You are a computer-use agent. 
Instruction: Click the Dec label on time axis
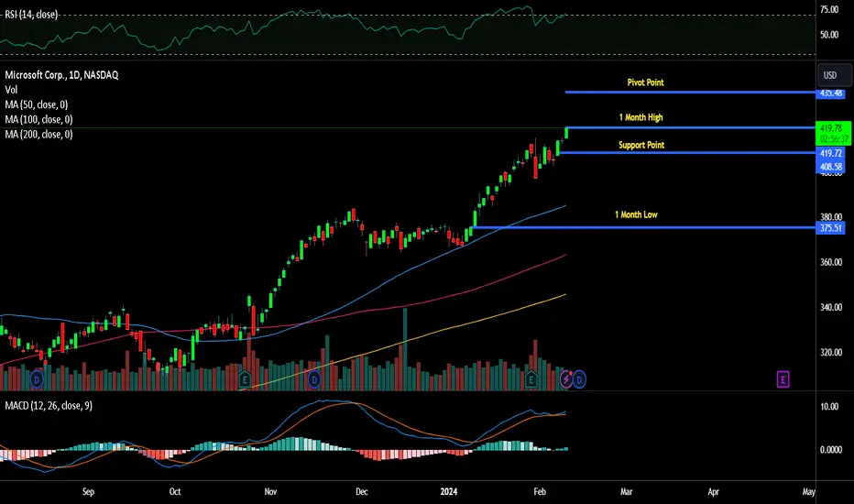coord(362,491)
